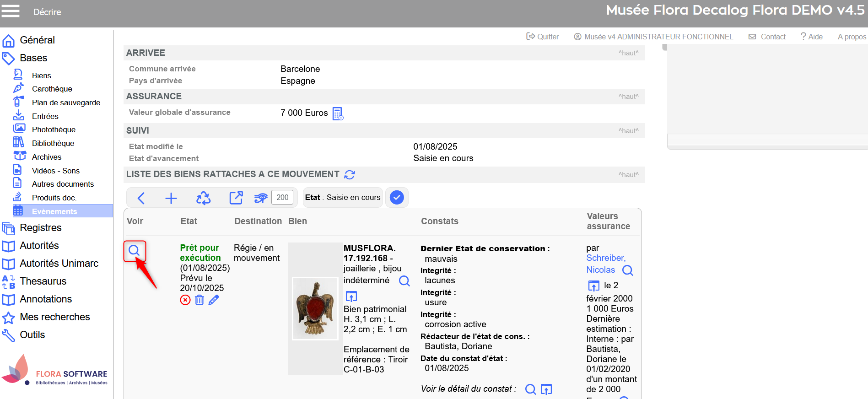Click the red circled X icon
868x399 pixels.
(185, 300)
